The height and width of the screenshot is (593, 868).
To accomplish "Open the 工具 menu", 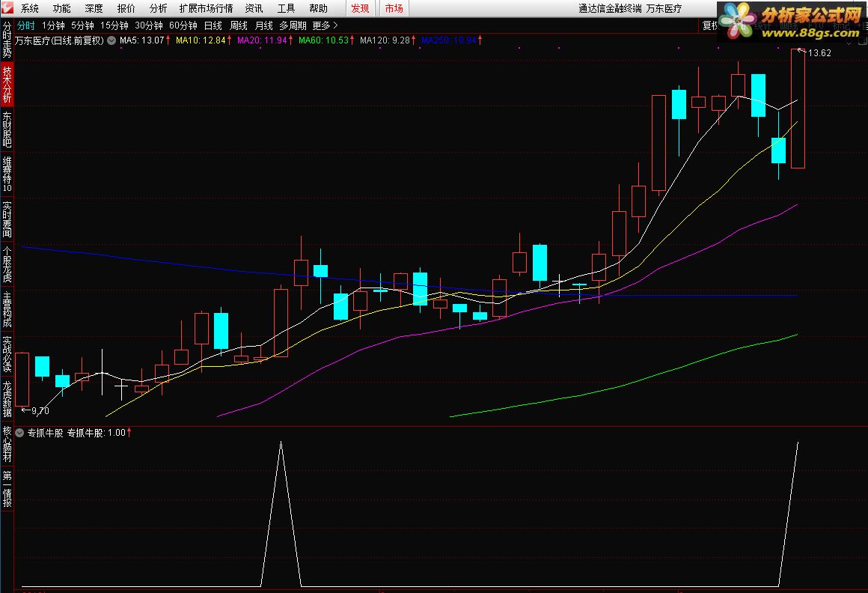I will click(x=286, y=8).
